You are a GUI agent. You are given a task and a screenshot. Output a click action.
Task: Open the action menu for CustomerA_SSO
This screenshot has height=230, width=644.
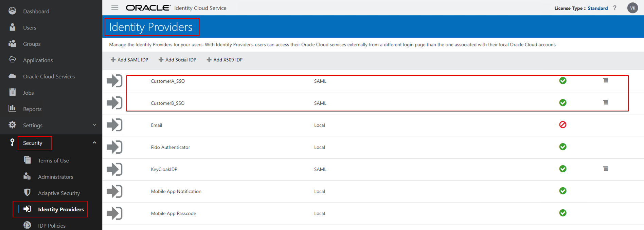(605, 80)
